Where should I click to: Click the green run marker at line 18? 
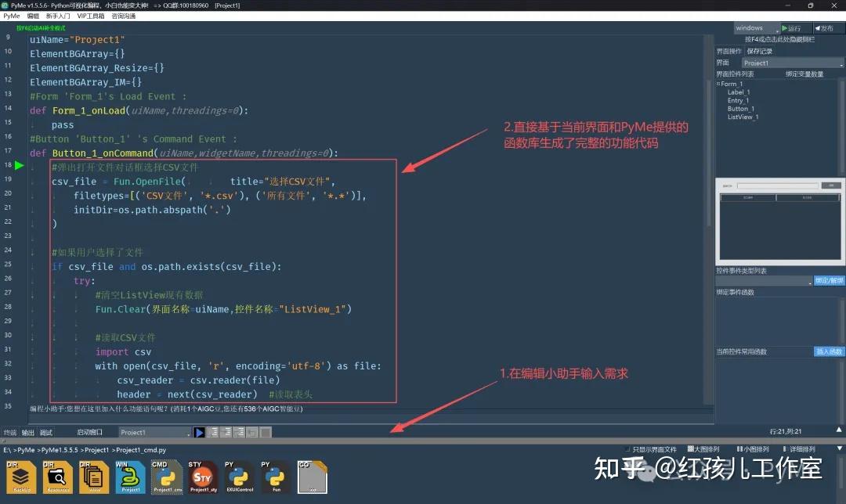coord(20,165)
